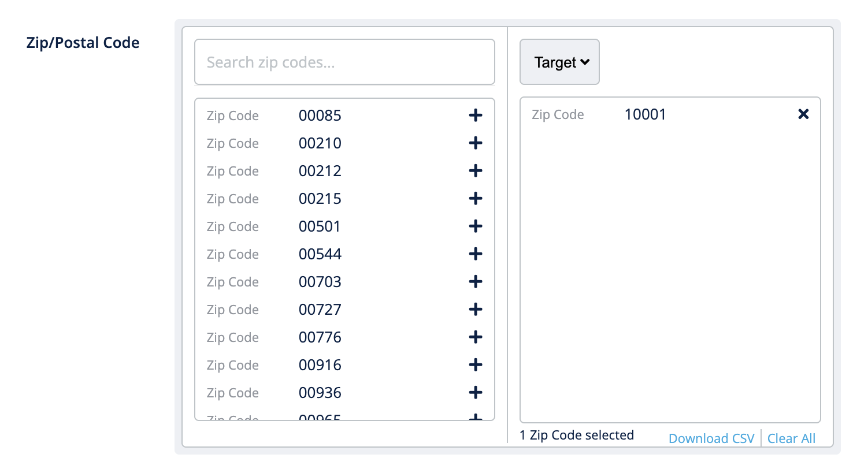Download the zip code CSV
The height and width of the screenshot is (469, 868).
711,438
